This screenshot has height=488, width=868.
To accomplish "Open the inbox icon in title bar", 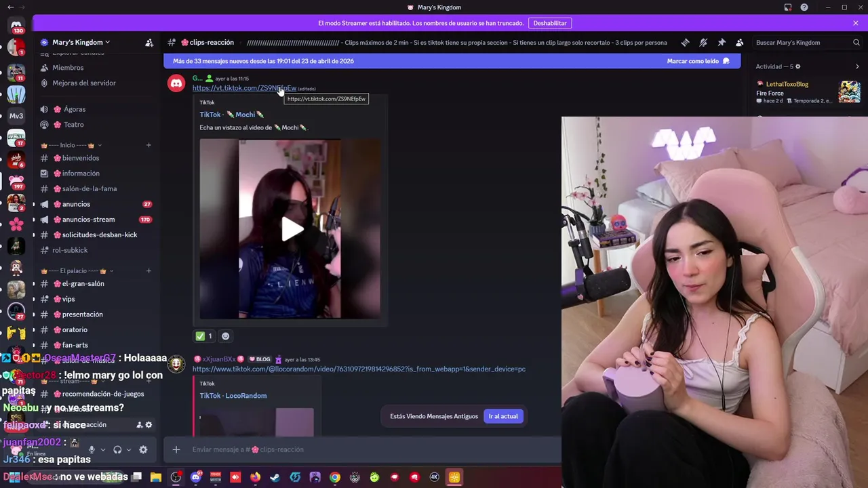I will point(788,7).
